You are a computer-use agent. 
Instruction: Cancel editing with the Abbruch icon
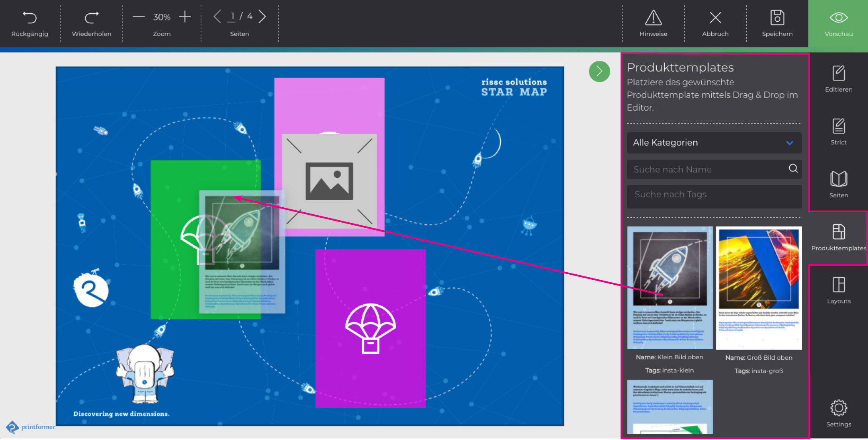tap(715, 18)
